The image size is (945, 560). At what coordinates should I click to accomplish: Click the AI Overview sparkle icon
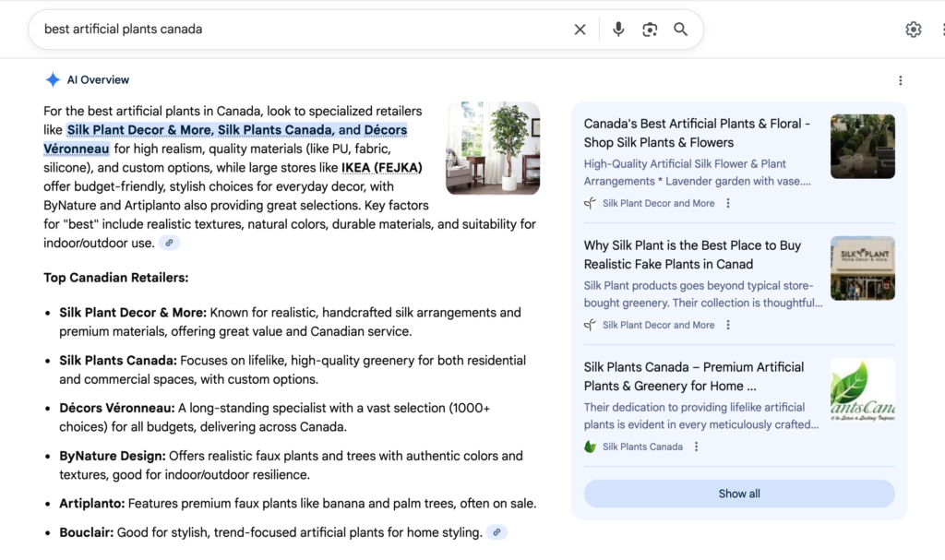click(x=53, y=80)
